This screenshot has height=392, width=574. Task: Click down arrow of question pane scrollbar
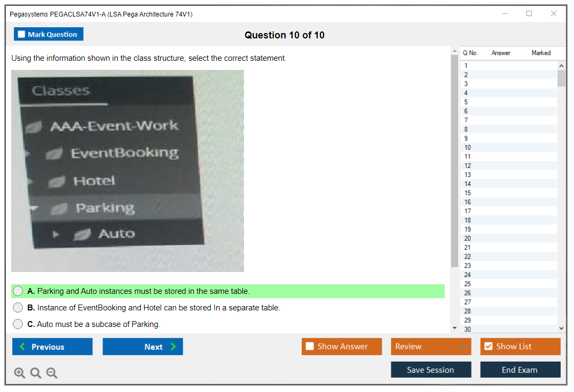tap(454, 328)
